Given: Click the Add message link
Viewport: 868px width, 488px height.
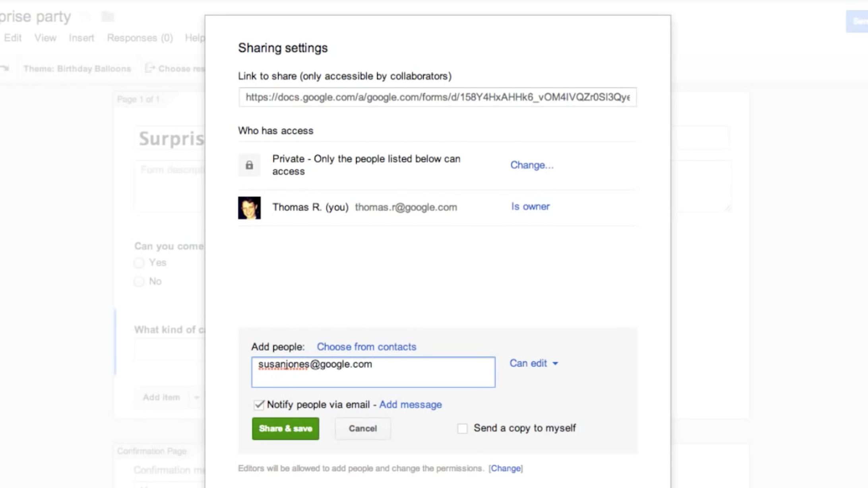Looking at the screenshot, I should [x=410, y=405].
